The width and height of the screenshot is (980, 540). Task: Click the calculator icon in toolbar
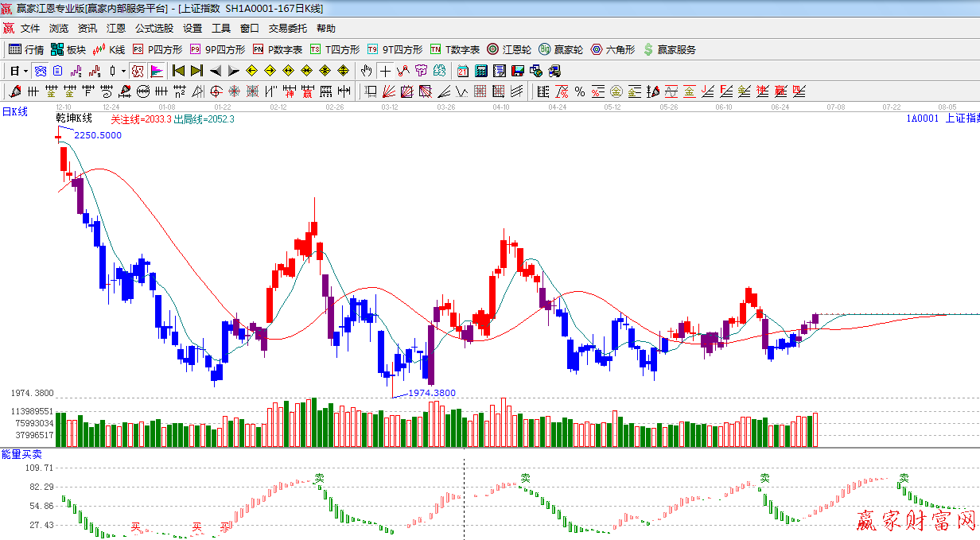pos(481,71)
